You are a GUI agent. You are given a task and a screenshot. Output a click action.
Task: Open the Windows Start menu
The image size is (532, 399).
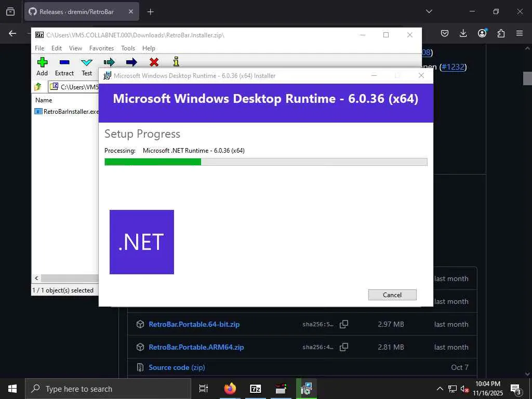[12, 389]
